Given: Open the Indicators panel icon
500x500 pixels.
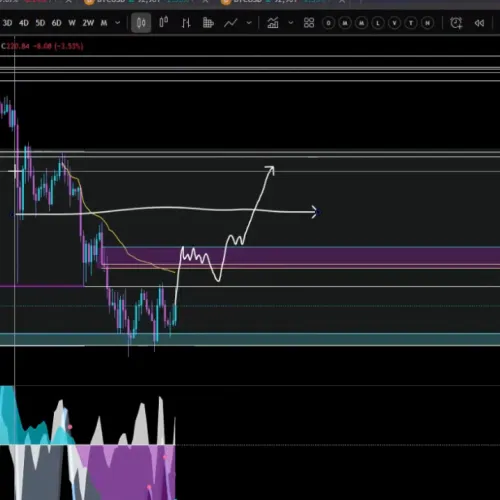Looking at the screenshot, I should click(x=273, y=23).
